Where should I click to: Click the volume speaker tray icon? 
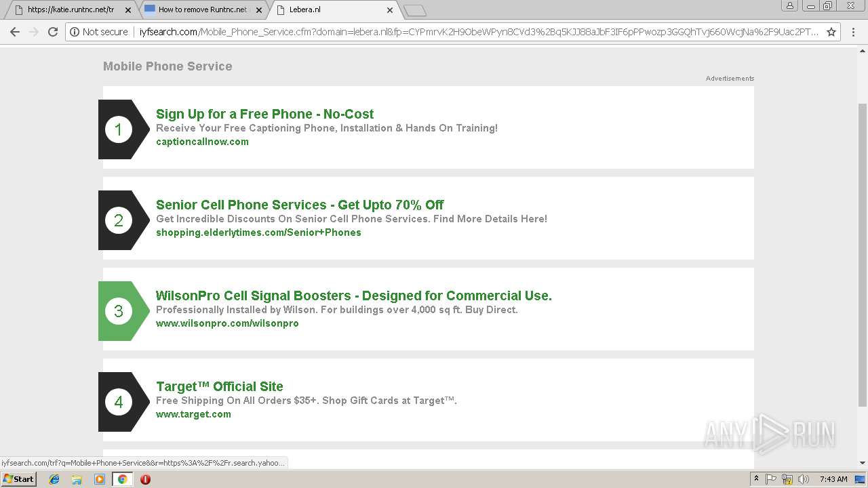click(x=804, y=479)
